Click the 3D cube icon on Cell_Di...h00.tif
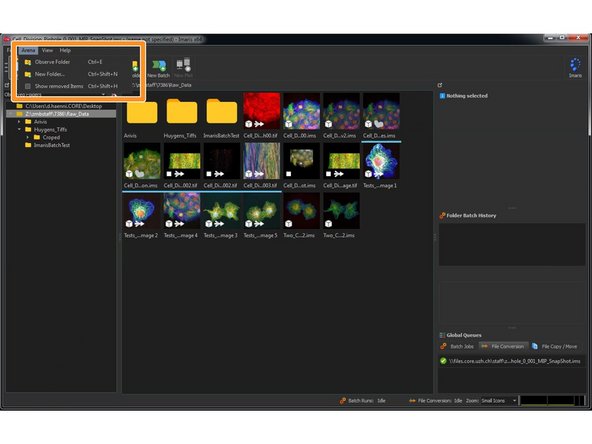Image resolution: width=592 pixels, height=444 pixels. coord(249,124)
